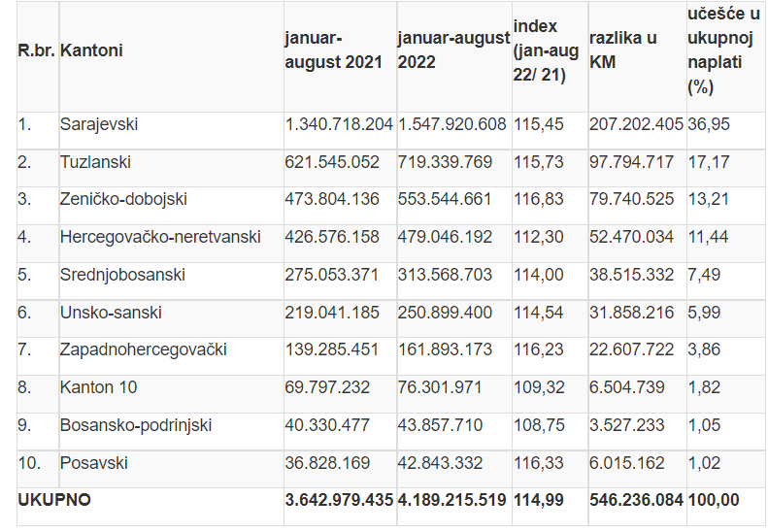Click the januar-august 2022 column header

pos(452,50)
